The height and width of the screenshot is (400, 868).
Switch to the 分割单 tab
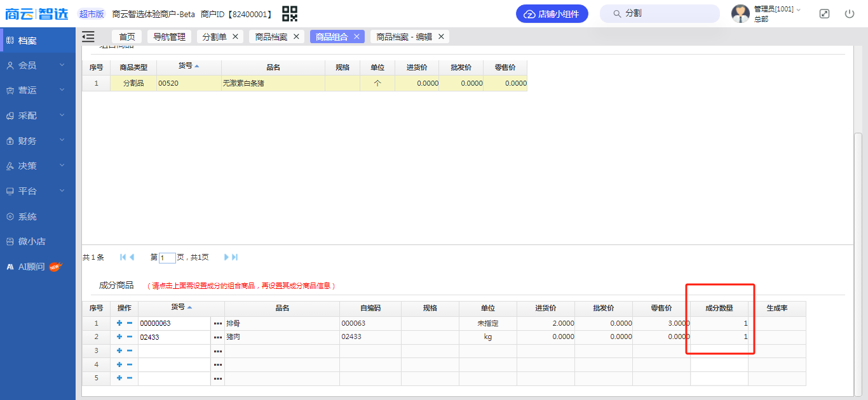pyautogui.click(x=214, y=37)
